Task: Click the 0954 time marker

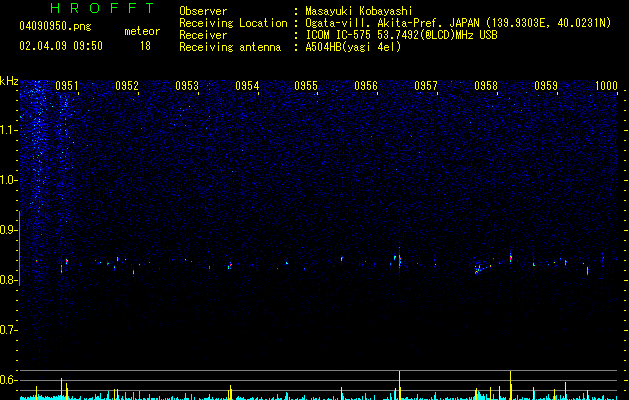Action: (x=247, y=85)
